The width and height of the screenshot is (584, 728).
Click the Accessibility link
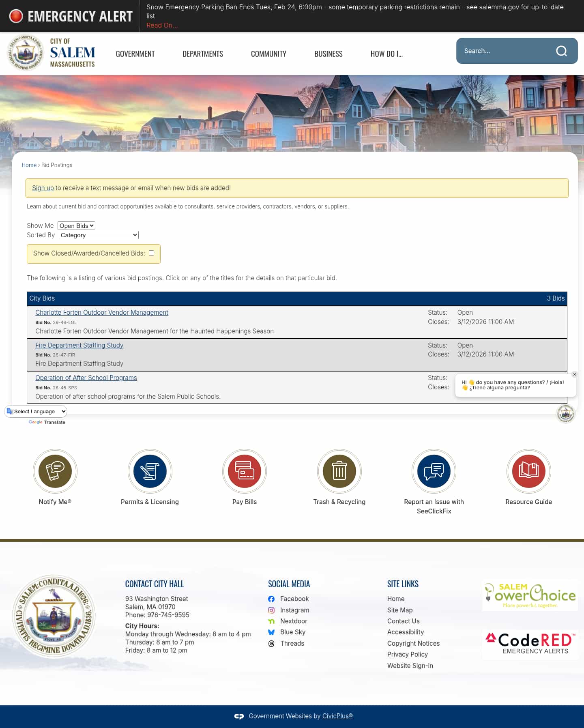tap(406, 632)
